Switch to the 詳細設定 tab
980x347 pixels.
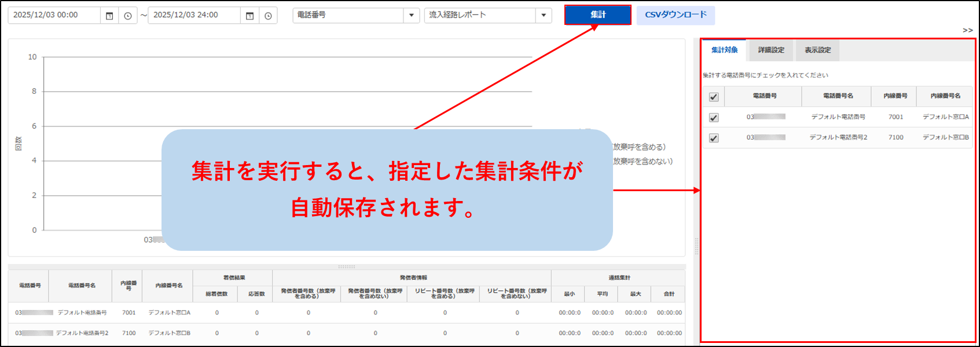click(771, 50)
